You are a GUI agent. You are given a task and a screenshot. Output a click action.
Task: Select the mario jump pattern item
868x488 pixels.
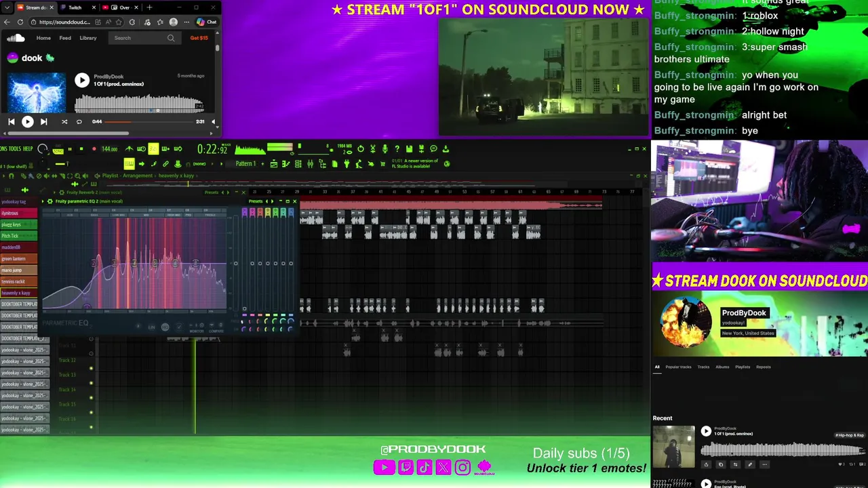tap(19, 270)
